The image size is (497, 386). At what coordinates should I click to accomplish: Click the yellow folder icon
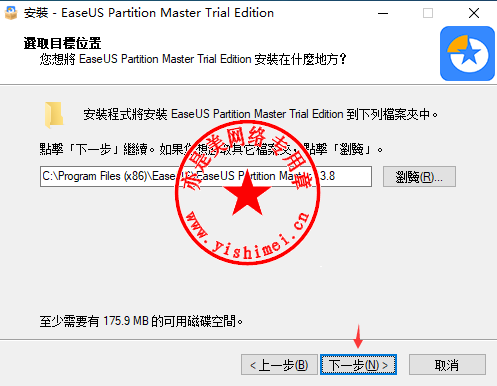tap(54, 115)
